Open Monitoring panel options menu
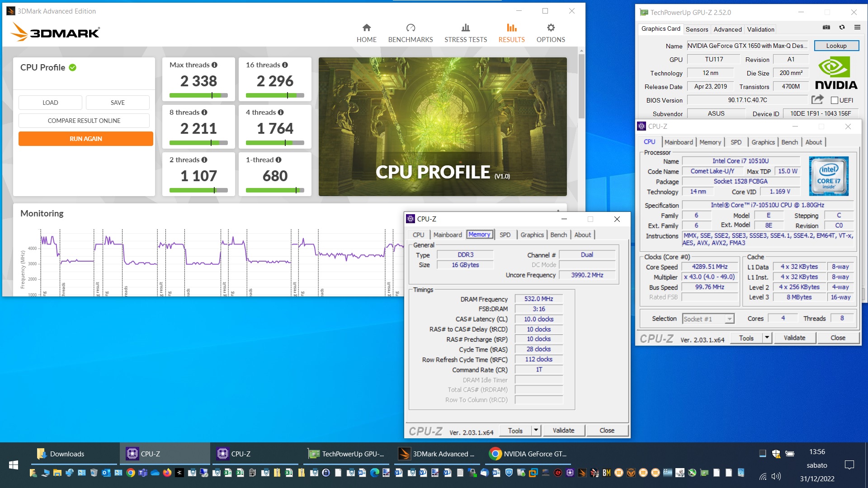 point(558,211)
